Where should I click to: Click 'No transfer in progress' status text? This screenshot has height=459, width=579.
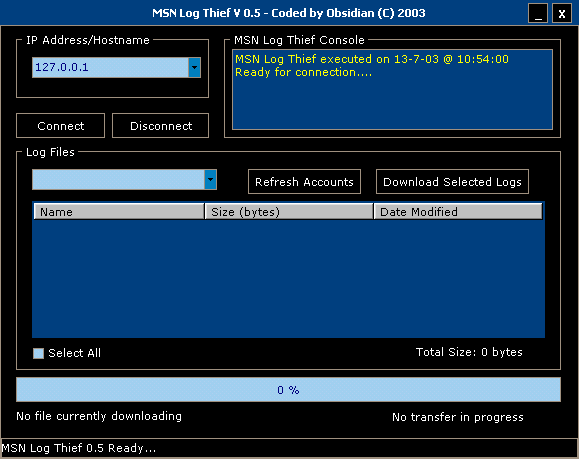(458, 417)
